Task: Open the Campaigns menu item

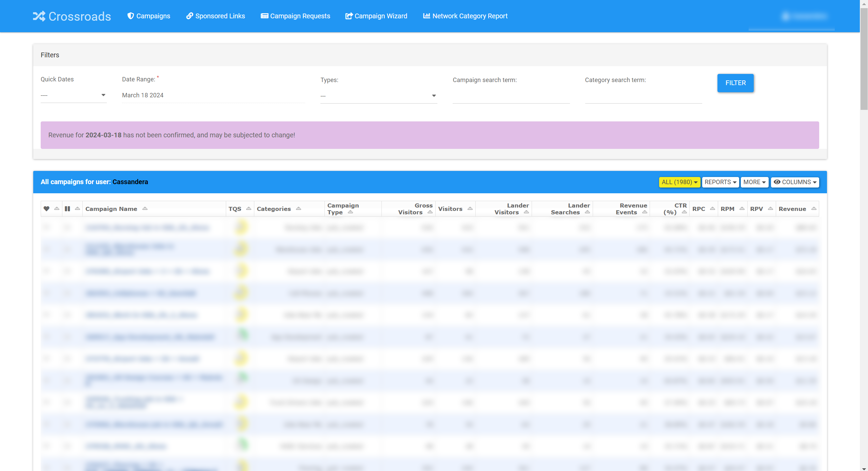Action: click(x=149, y=16)
